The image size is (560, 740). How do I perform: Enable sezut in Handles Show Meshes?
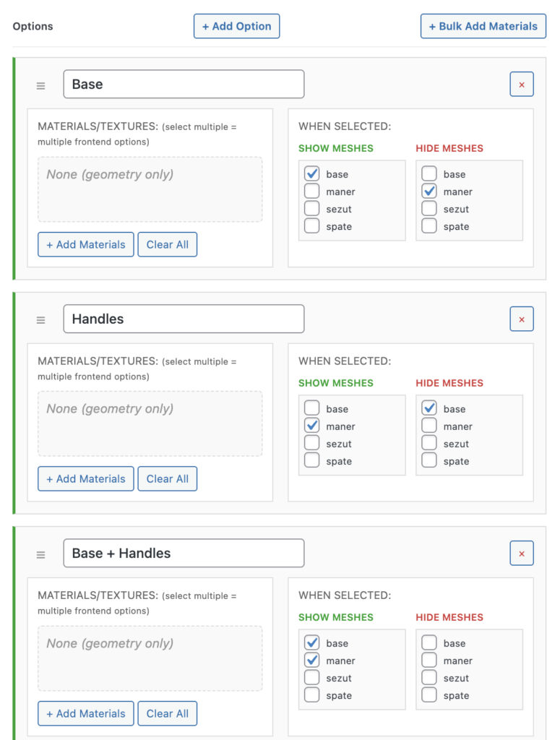click(x=312, y=444)
